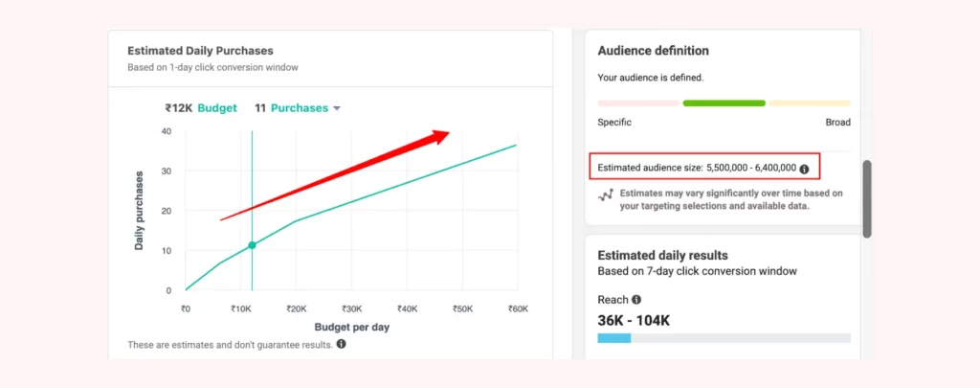This screenshot has width=980, height=388.
Task: Click the 'Broad' label under the meter
Action: (838, 123)
